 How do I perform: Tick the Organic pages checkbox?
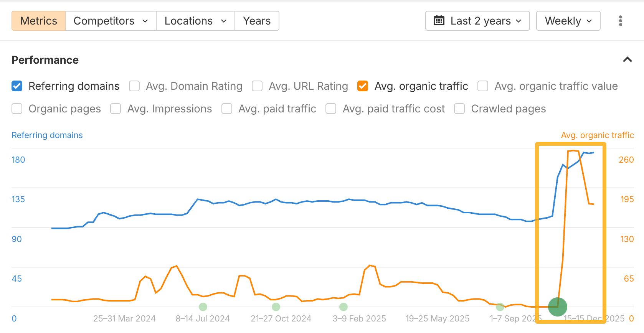coord(17,109)
